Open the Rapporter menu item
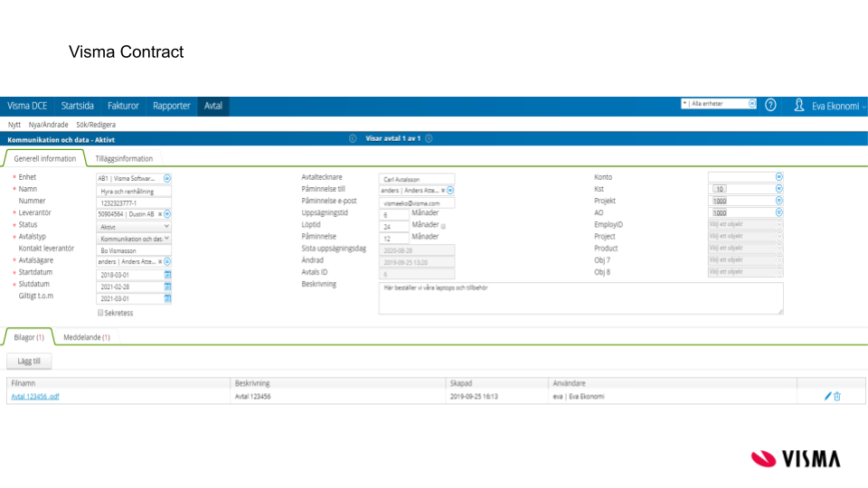The width and height of the screenshot is (868, 488). point(171,106)
